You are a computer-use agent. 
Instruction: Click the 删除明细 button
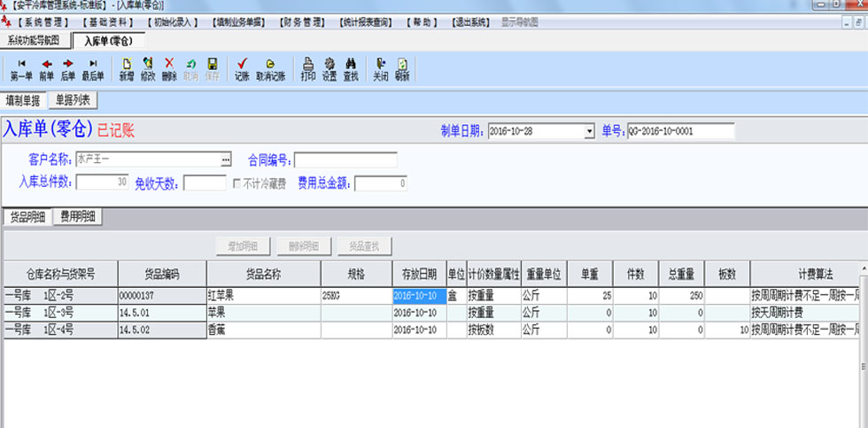(304, 246)
